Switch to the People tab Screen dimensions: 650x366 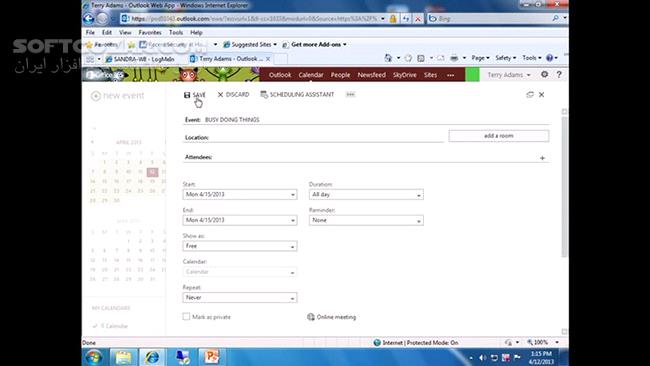tap(340, 75)
